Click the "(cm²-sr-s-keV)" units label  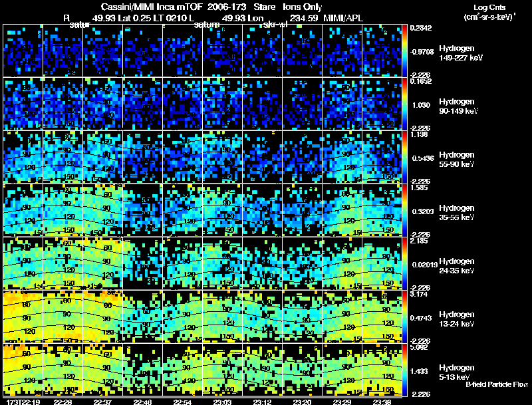point(489,17)
